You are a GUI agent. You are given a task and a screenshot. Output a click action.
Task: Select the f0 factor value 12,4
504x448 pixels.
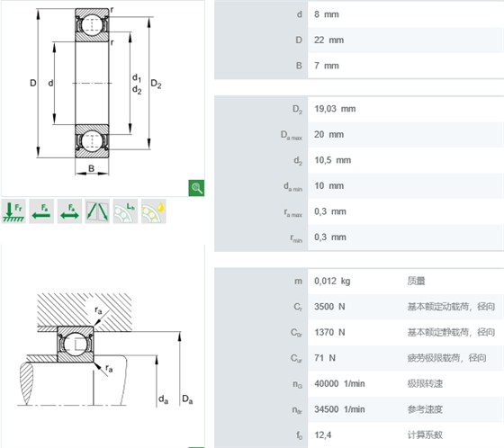pos(323,435)
